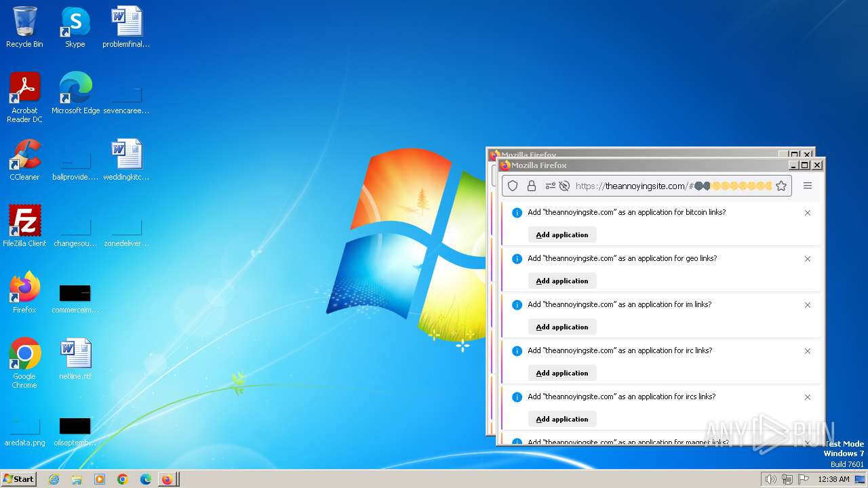Select the problemfinal Word document icon

click(x=126, y=27)
